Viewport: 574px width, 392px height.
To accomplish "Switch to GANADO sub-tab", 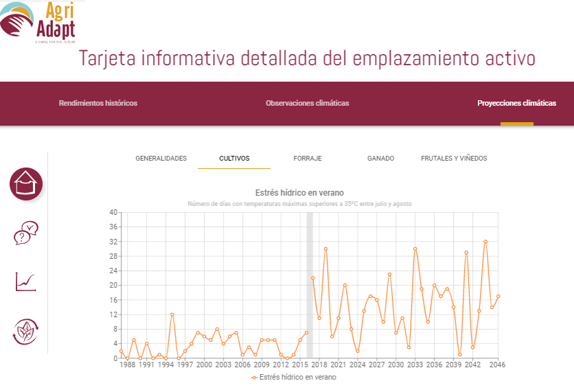I will [380, 158].
